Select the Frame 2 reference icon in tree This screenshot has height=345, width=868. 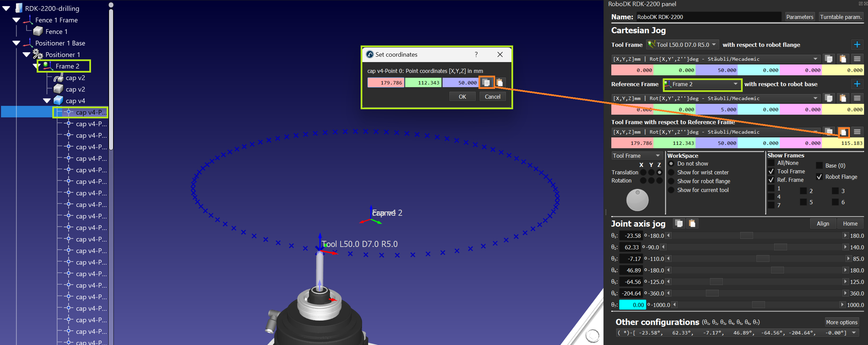(48, 66)
